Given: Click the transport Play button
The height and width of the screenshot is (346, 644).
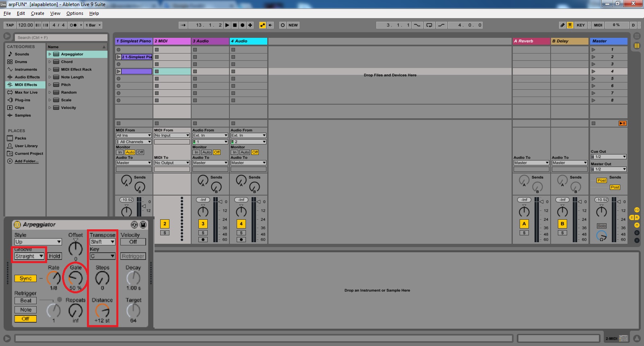Looking at the screenshot, I should (227, 25).
